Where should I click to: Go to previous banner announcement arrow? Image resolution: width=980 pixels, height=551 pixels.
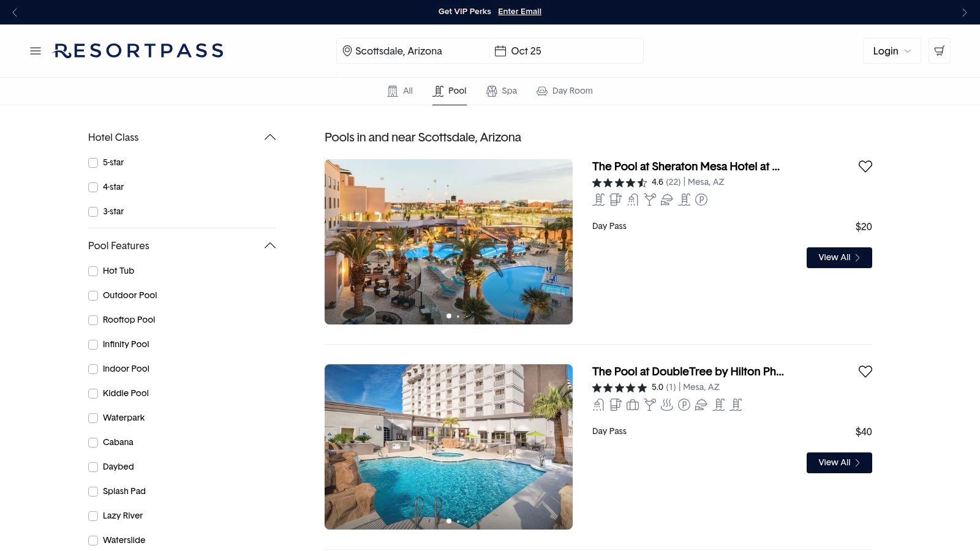click(x=15, y=12)
